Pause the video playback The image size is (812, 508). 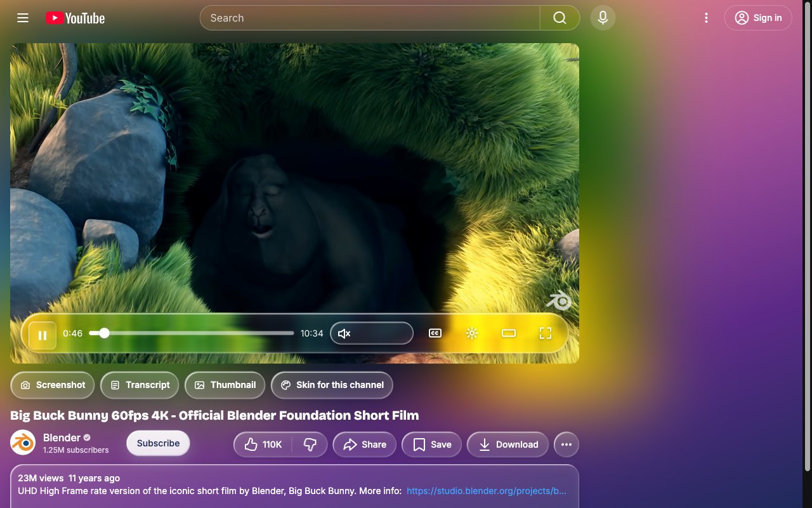43,335
